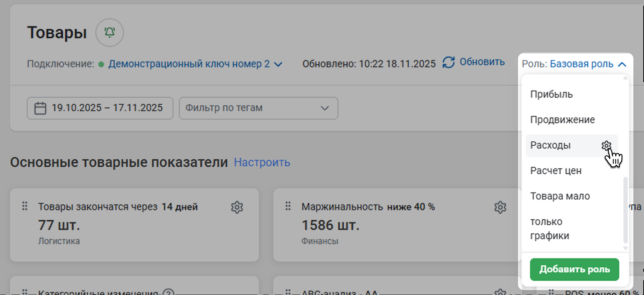Screen dimensions: 644x295
Task: Open gear settings on Маржинальность card
Action: click(500, 207)
